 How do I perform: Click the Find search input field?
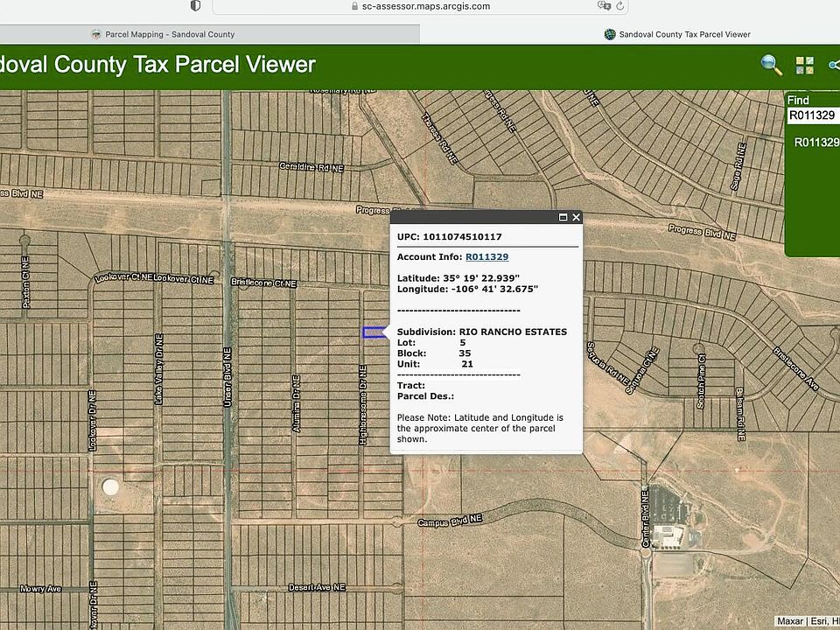coord(813,115)
